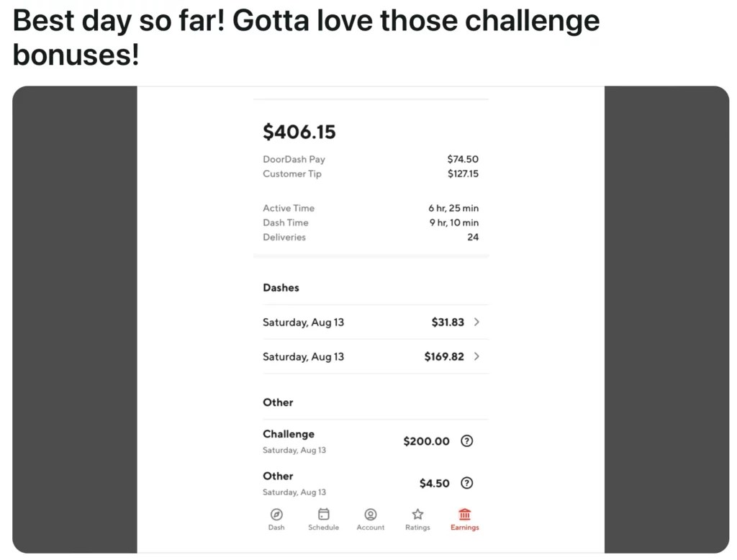Select the second Saturday Aug 13 dash
This screenshot has width=737, height=560.
[302, 356]
